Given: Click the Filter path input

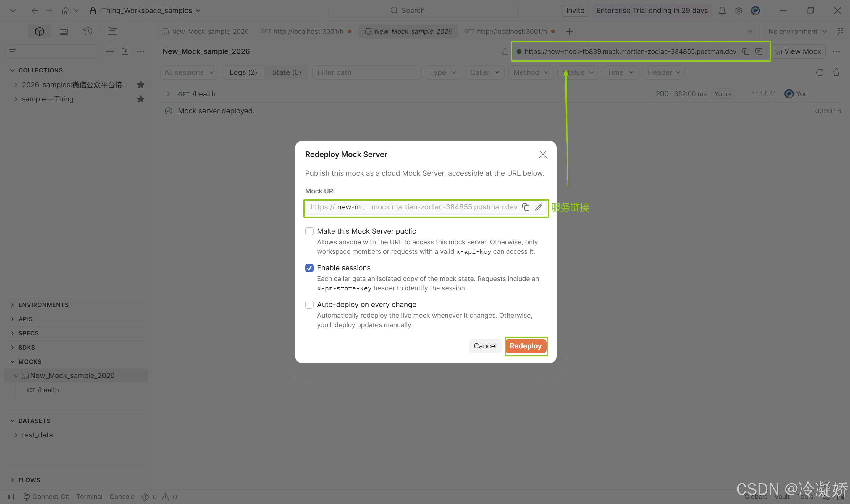Looking at the screenshot, I should point(367,72).
